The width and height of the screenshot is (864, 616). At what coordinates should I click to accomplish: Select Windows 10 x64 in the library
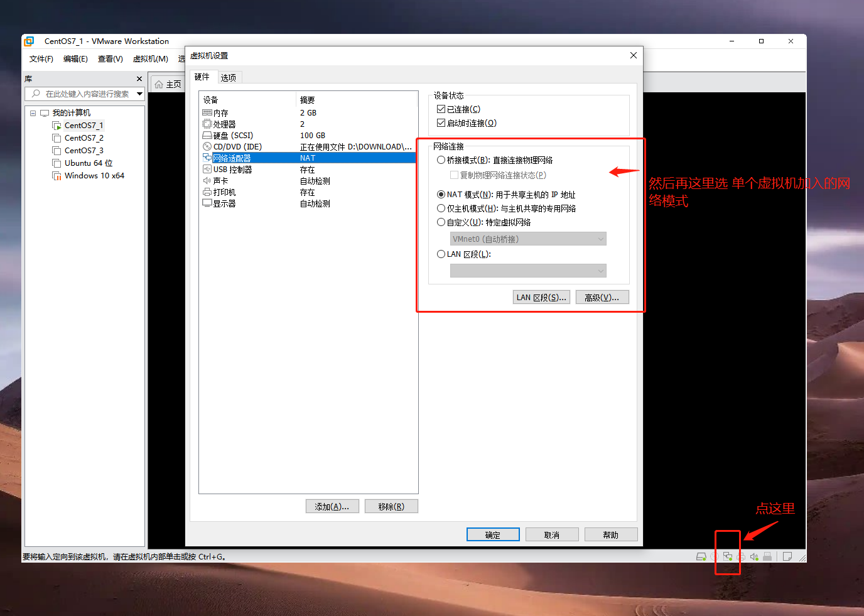(94, 176)
